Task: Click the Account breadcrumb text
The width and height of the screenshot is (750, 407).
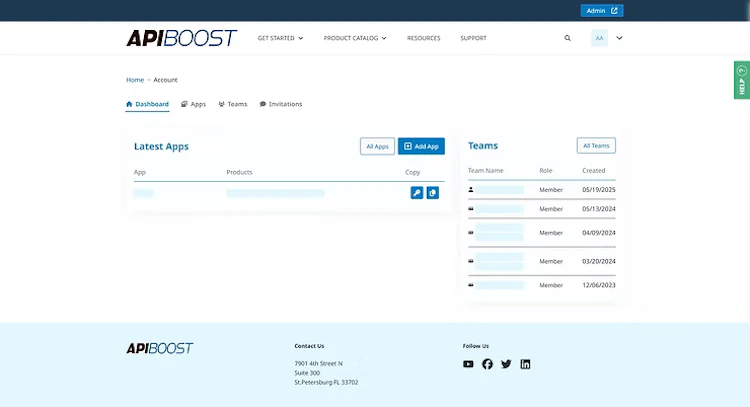Action: (165, 80)
